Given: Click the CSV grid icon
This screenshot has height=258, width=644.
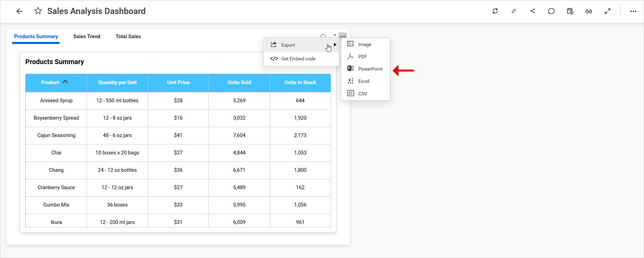Looking at the screenshot, I should click(350, 93).
